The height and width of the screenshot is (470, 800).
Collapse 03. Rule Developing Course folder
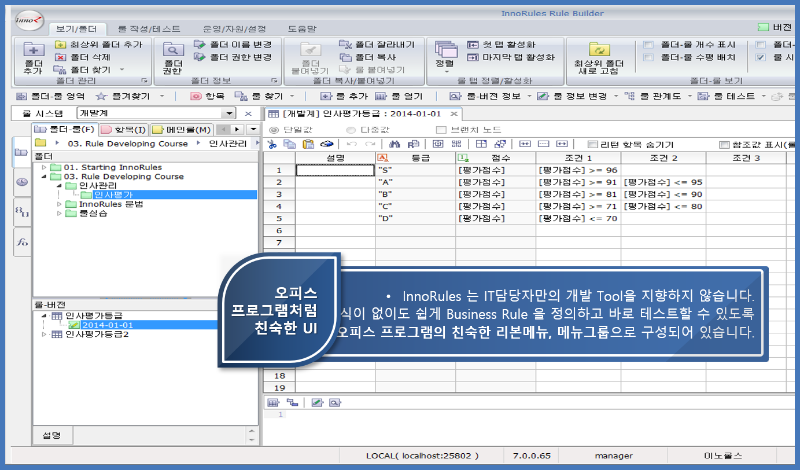pyautogui.click(x=44, y=177)
